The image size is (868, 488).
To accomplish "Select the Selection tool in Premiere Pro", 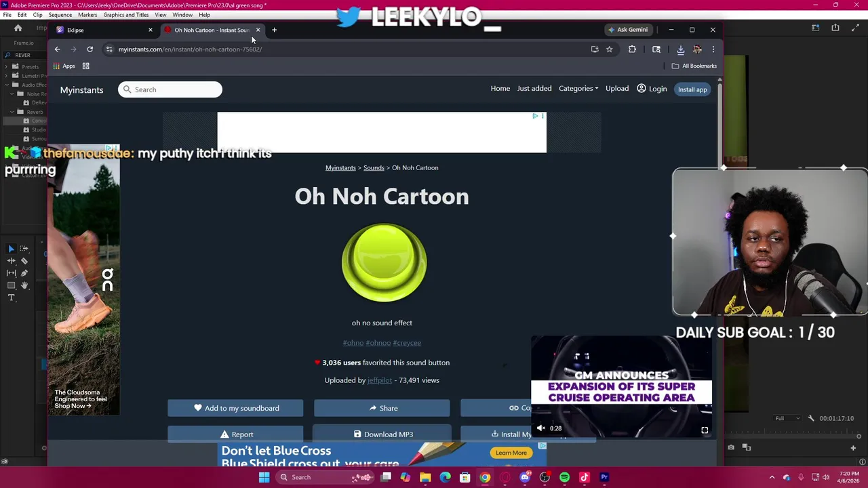I will coord(11,249).
